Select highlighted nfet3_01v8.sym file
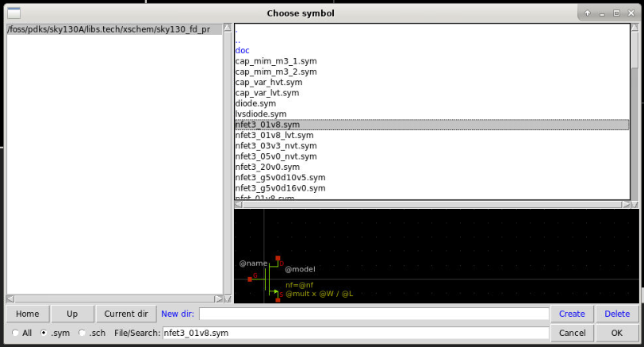Screen dimensions: 644x347 [x=431, y=125]
